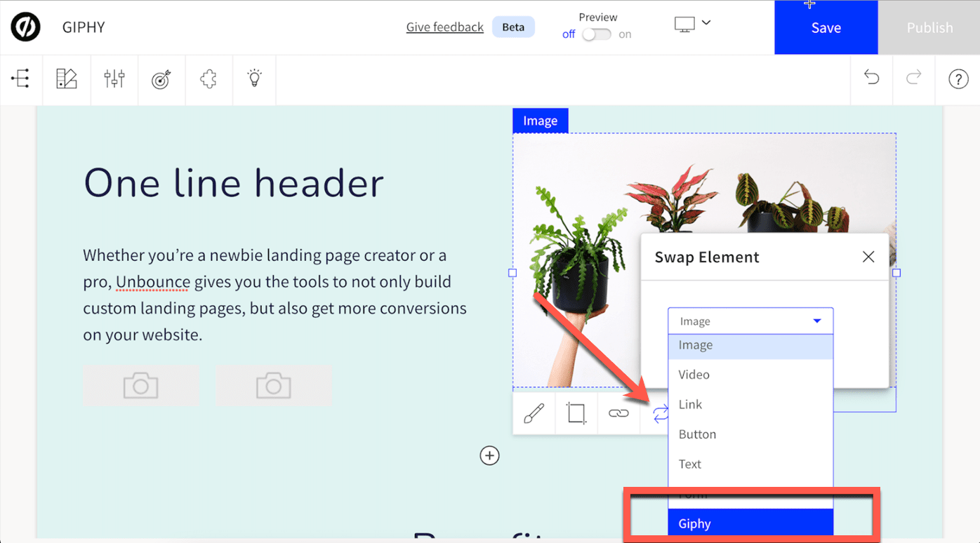Toggle the Preview switch on
This screenshot has width=980, height=543.
[597, 34]
